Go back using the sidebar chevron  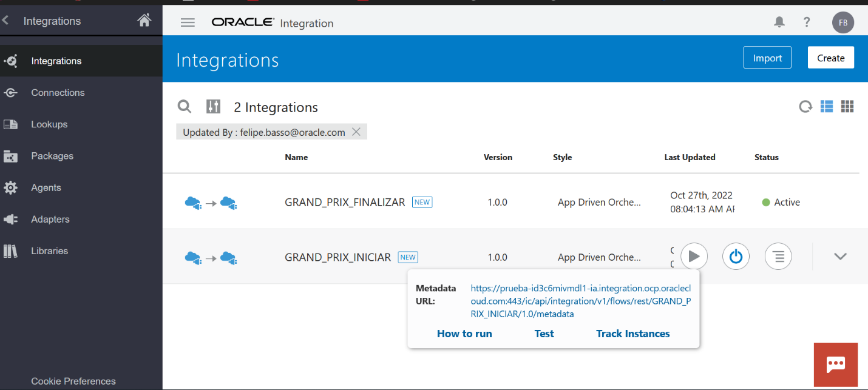(5, 21)
